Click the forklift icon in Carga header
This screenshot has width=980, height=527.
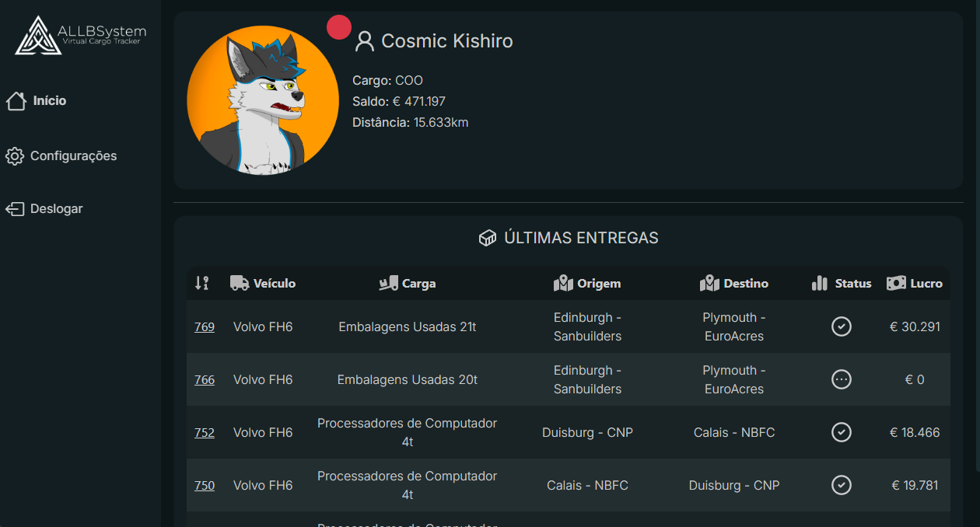pos(388,284)
